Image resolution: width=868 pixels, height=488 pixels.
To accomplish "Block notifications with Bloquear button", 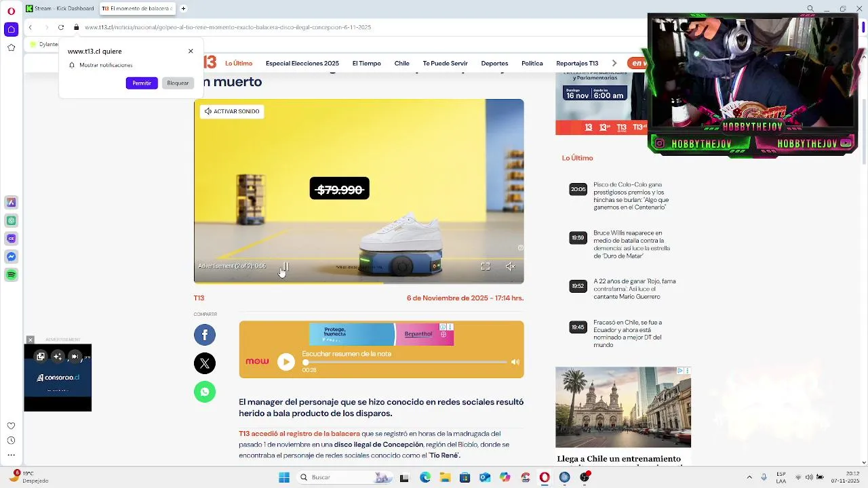I will coord(178,83).
